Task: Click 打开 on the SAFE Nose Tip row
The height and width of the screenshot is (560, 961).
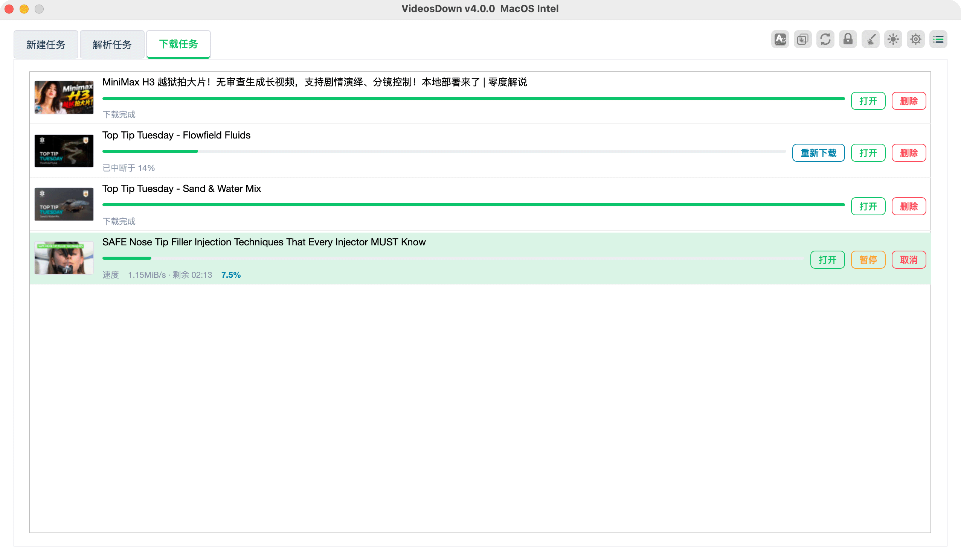Action: coord(828,260)
